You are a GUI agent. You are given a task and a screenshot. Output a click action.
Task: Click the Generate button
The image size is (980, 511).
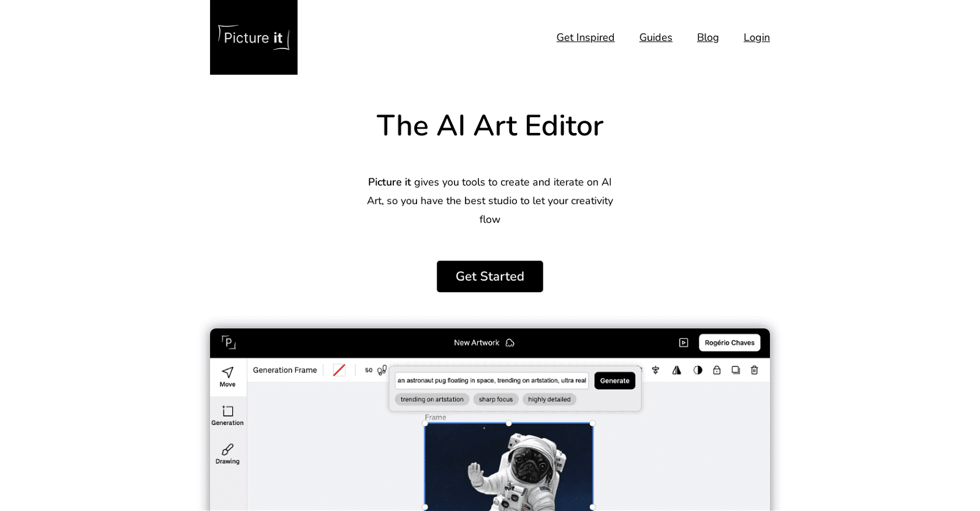[x=614, y=380]
